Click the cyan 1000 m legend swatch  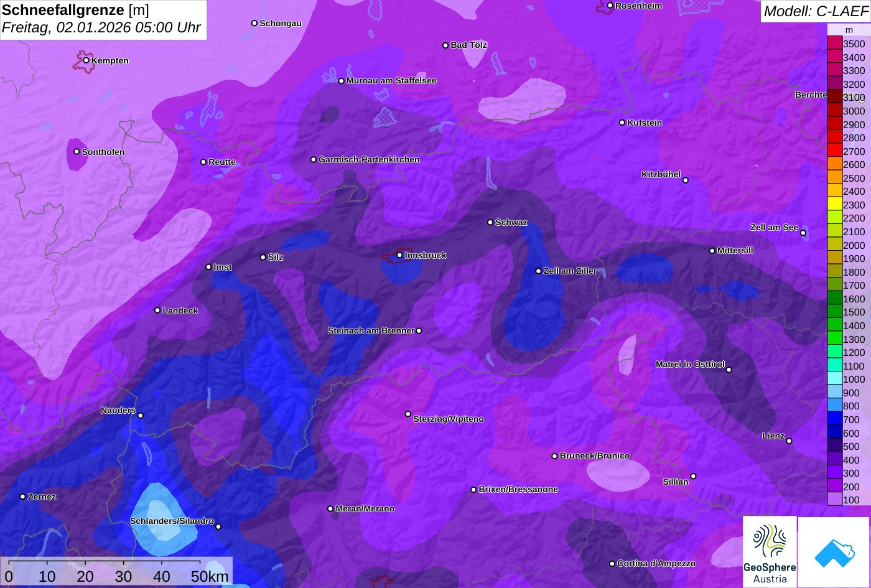pos(835,379)
